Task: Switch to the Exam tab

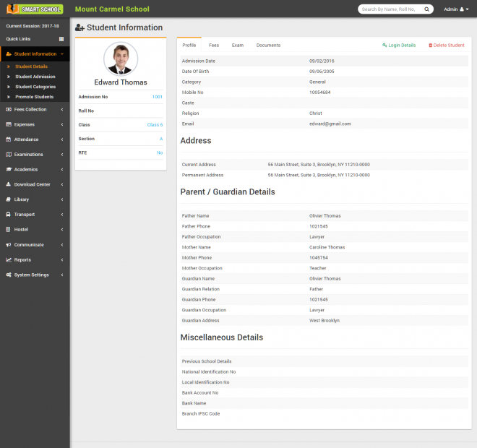Action: (237, 46)
